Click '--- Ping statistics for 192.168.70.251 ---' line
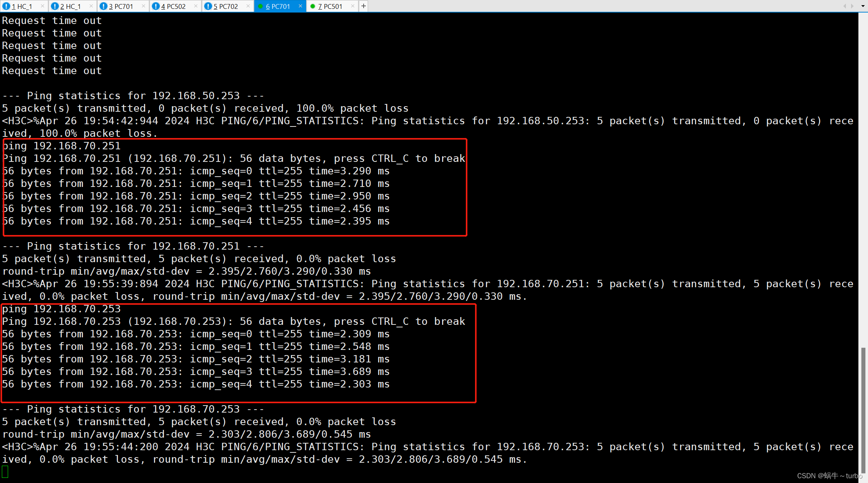The image size is (868, 483). pos(133,246)
